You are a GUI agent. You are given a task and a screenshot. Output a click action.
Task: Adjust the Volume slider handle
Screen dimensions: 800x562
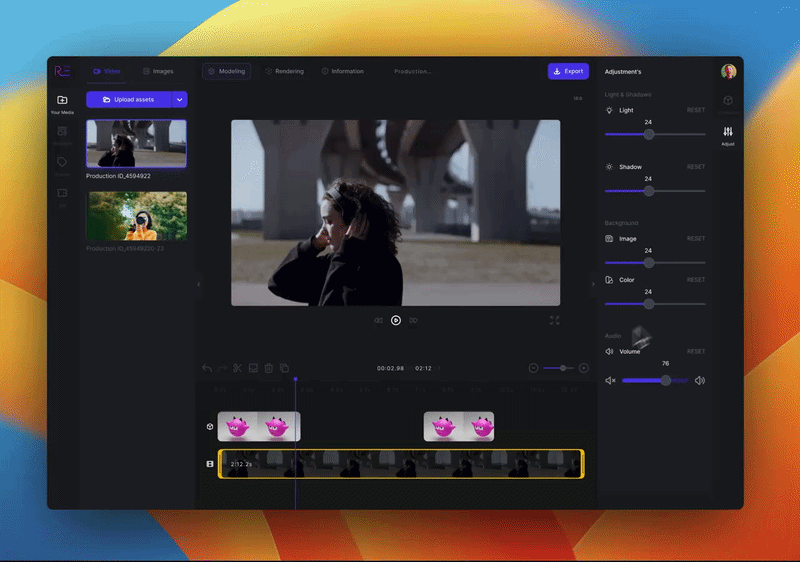click(x=665, y=380)
